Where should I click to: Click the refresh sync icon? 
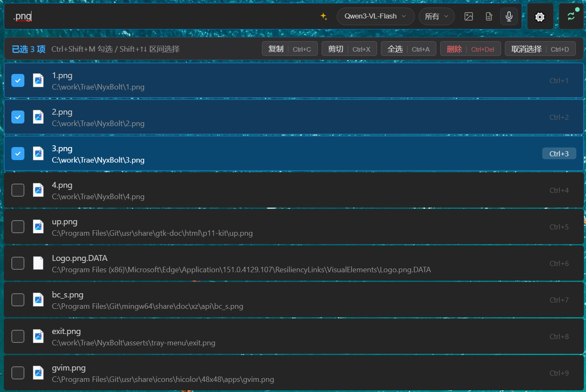click(x=571, y=16)
